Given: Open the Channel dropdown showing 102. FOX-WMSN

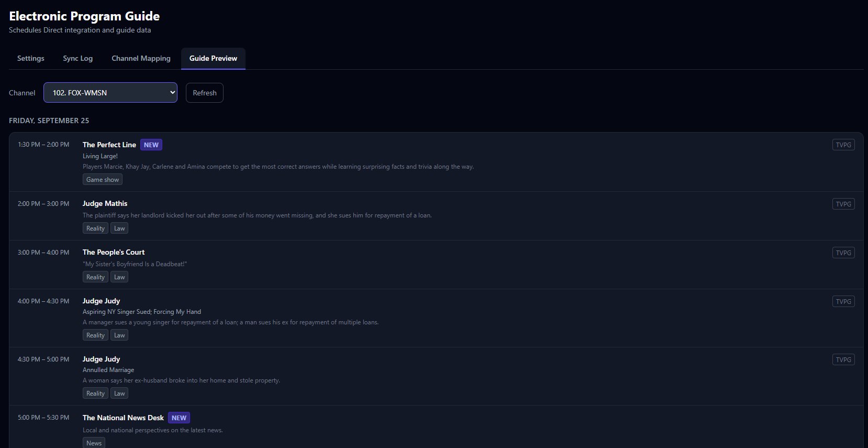Looking at the screenshot, I should pyautogui.click(x=110, y=93).
